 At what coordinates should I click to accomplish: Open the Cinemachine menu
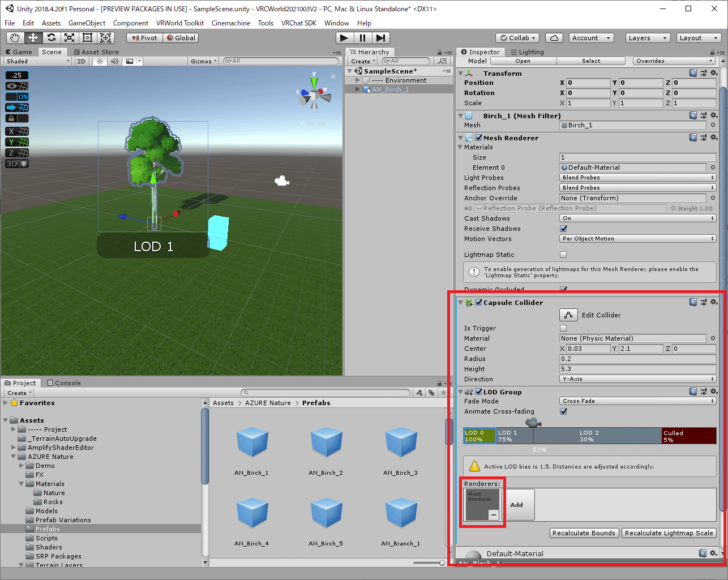(231, 23)
